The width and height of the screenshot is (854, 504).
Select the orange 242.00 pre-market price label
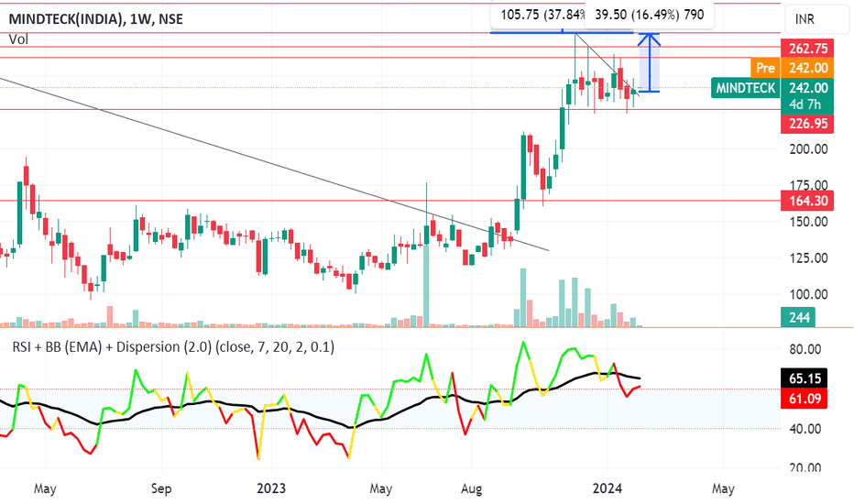pyautogui.click(x=808, y=68)
